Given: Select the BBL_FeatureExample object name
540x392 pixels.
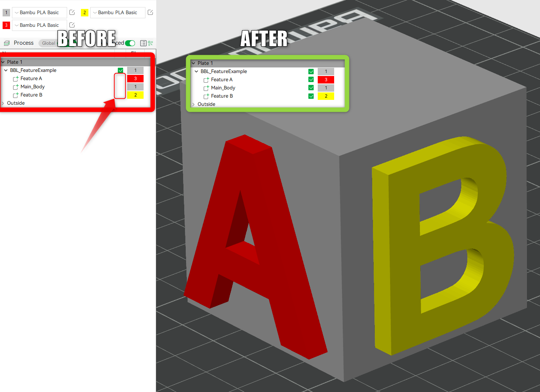Looking at the screenshot, I should [33, 70].
